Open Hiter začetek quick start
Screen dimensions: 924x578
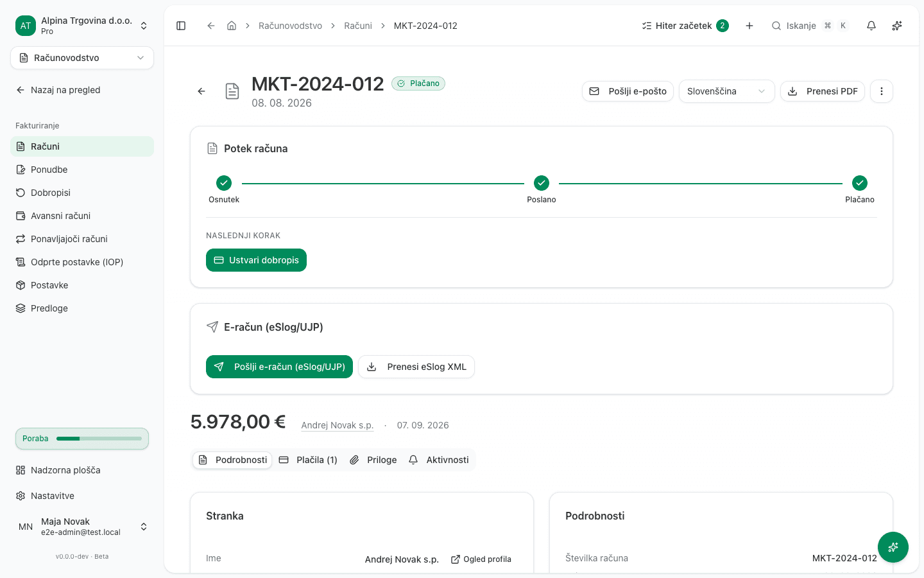click(x=685, y=26)
